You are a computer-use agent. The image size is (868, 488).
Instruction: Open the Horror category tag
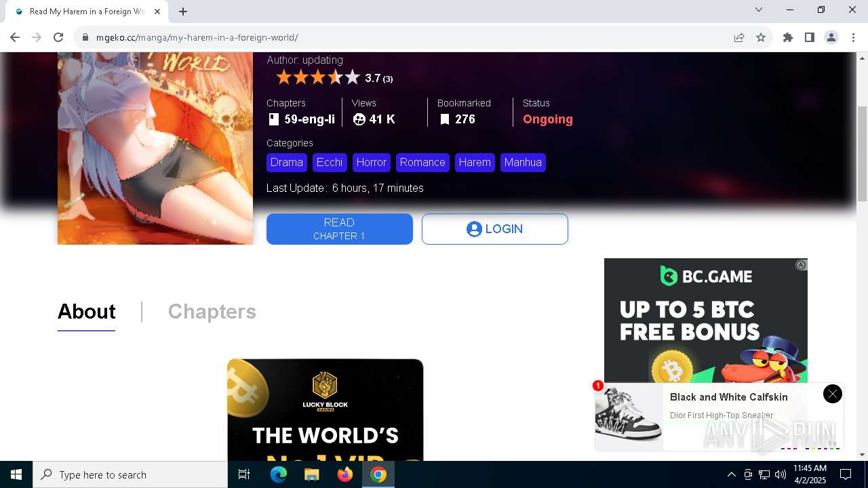coord(372,163)
